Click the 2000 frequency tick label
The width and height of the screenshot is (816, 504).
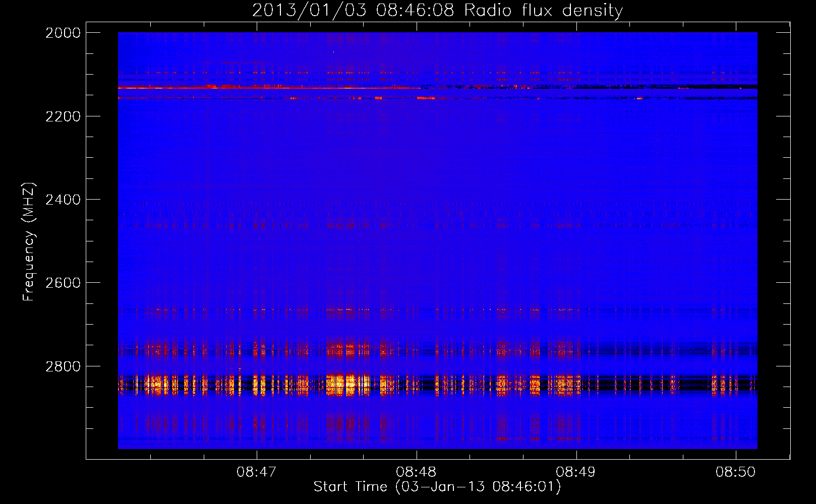pyautogui.click(x=63, y=33)
